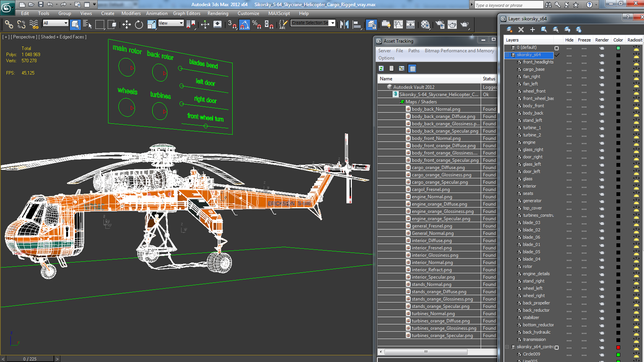Click Freeze/Unfreeze All Layers icon

point(579,29)
